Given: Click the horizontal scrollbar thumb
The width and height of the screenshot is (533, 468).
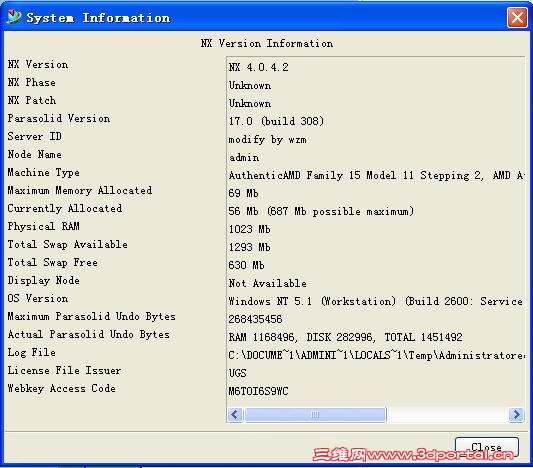Looking at the screenshot, I should [315, 415].
